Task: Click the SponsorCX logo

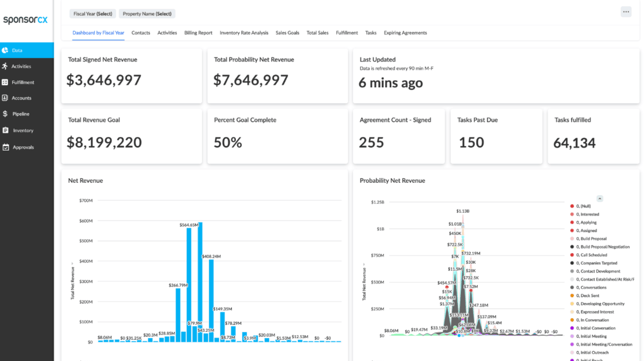Action: click(25, 20)
